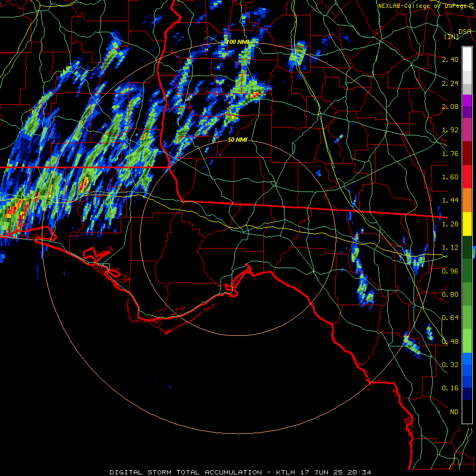
Task: Click the 2.24 legend value
Action: (450, 83)
